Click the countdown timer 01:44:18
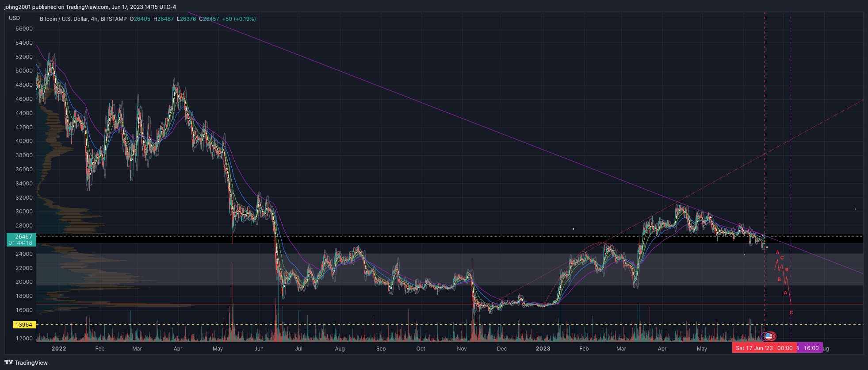The image size is (868, 370). (20, 243)
